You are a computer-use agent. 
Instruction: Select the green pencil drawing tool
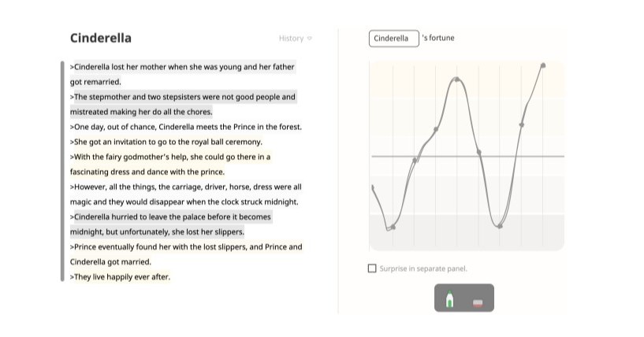point(450,299)
